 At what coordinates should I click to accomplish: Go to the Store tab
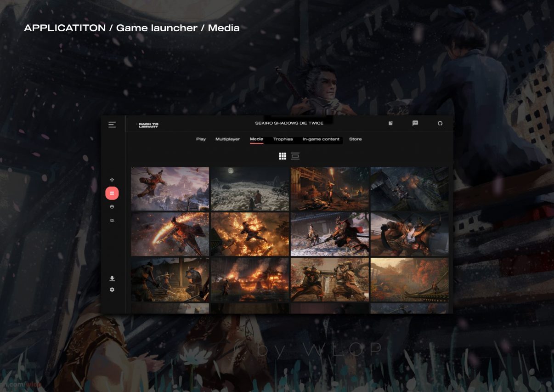(x=356, y=139)
